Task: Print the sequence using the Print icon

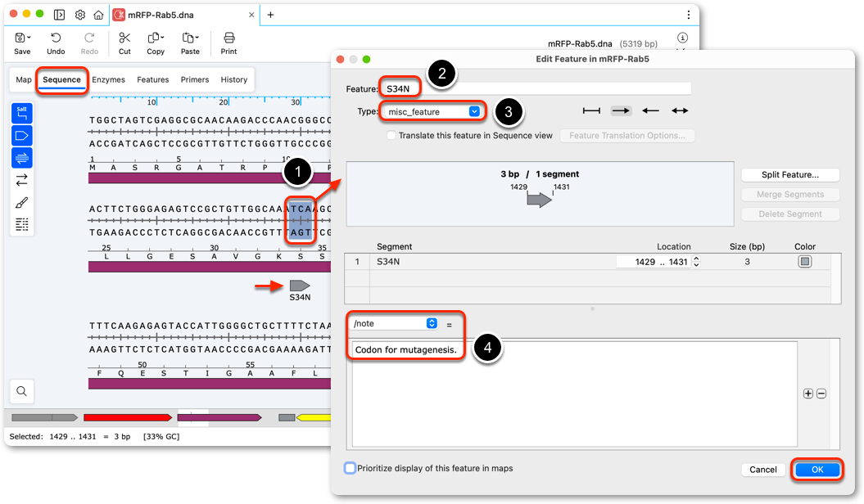Action: [228, 38]
